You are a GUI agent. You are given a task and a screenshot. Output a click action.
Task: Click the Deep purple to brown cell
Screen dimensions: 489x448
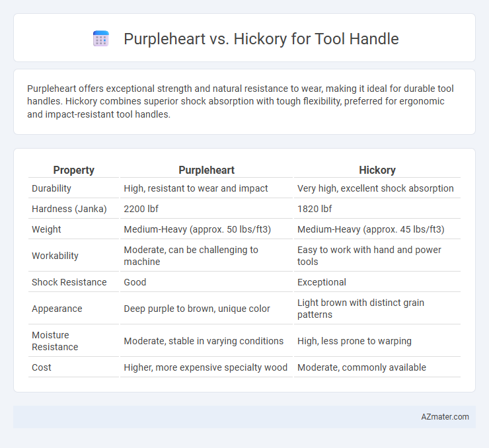pos(197,309)
